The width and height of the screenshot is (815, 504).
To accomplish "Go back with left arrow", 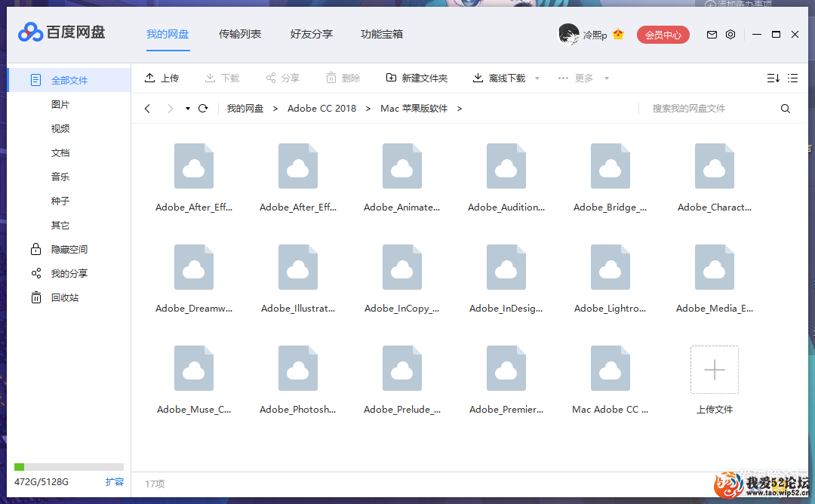I will point(148,109).
